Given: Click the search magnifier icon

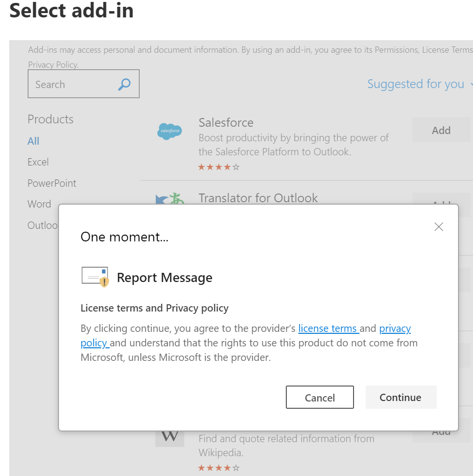Looking at the screenshot, I should pyautogui.click(x=124, y=84).
